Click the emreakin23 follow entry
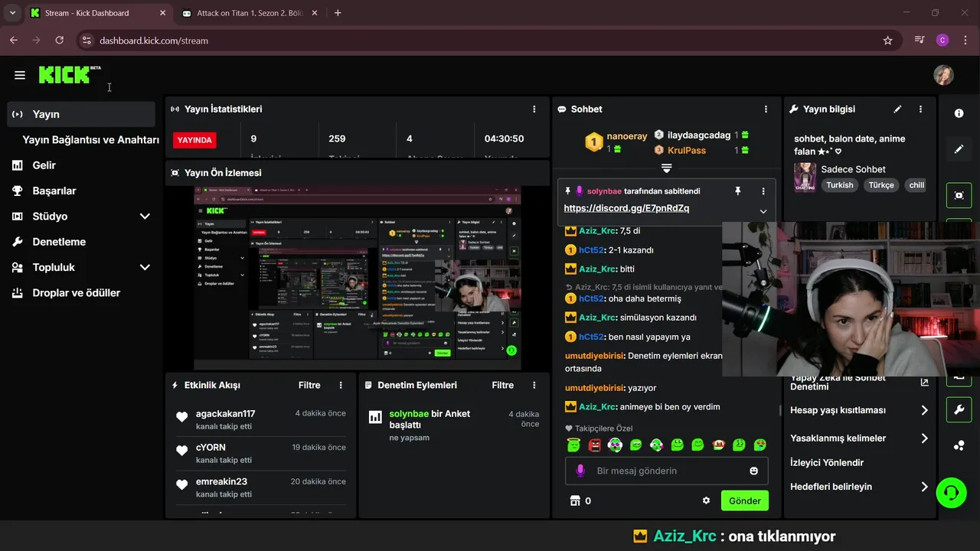 click(261, 487)
